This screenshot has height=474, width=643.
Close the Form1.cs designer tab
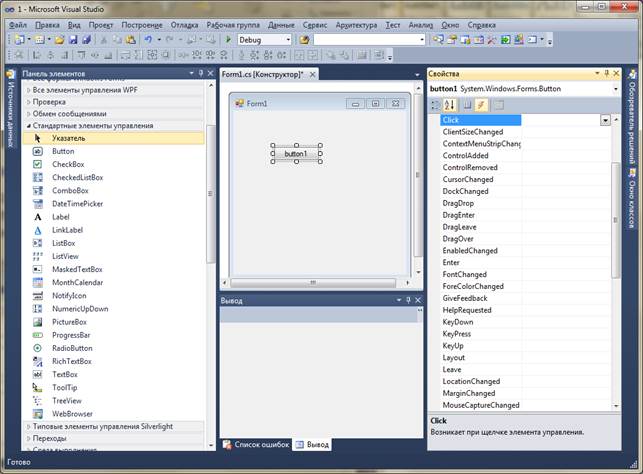312,74
